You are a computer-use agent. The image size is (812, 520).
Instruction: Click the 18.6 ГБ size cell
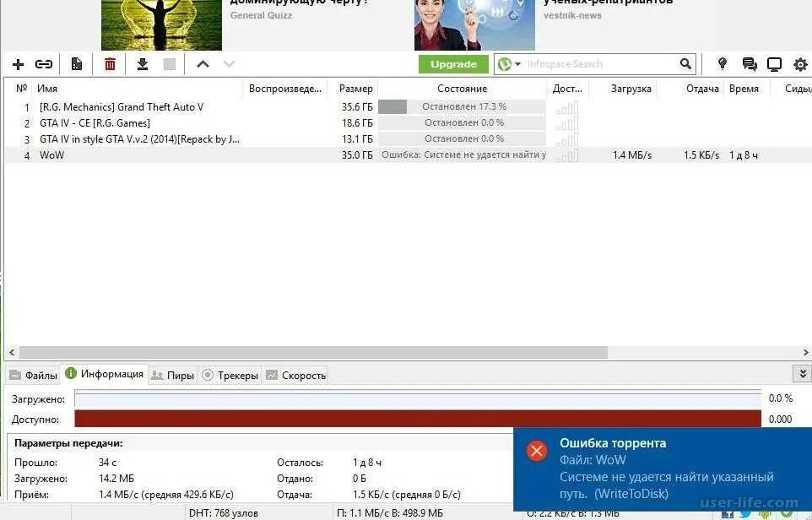pyautogui.click(x=357, y=123)
